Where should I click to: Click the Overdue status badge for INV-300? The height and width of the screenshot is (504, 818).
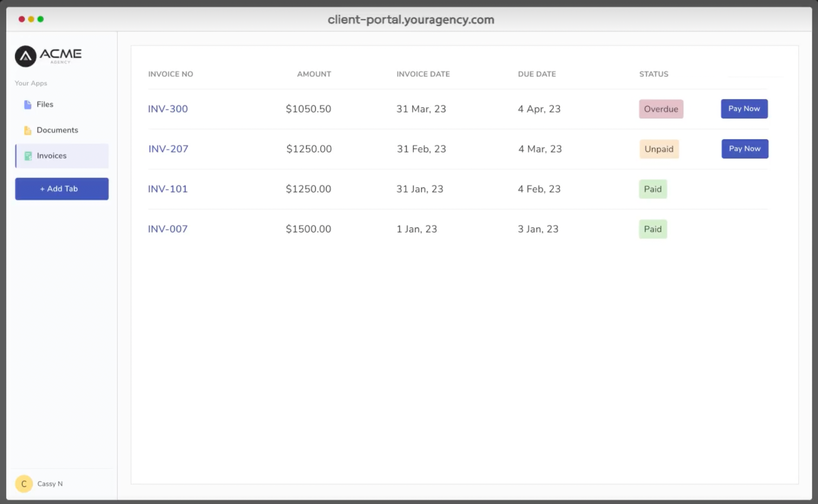coord(661,109)
